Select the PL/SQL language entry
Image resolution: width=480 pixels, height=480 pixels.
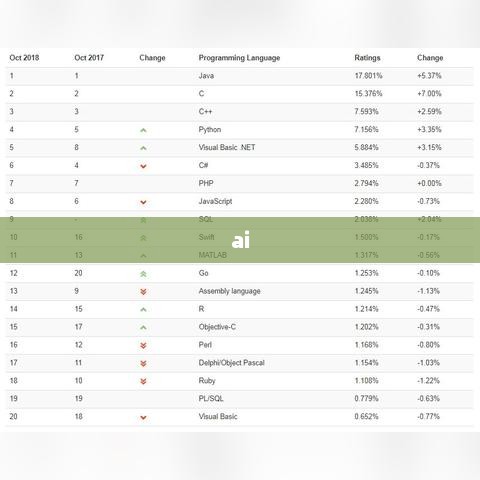tap(211, 399)
